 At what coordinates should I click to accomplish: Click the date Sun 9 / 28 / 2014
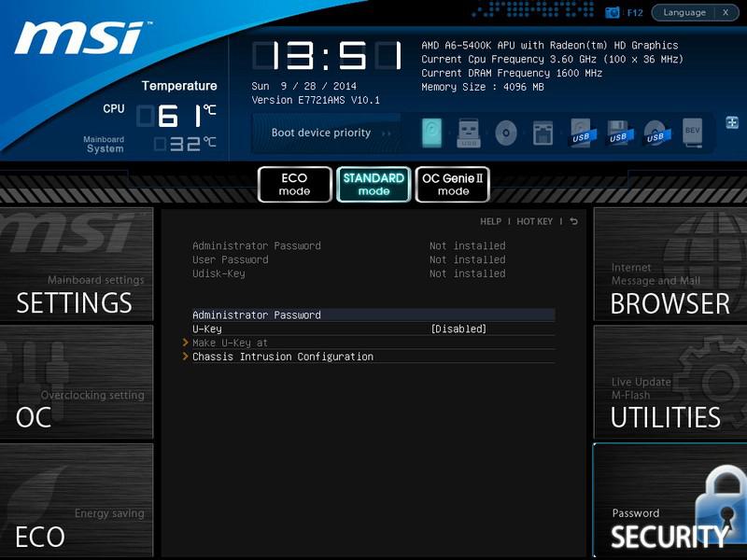[304, 86]
